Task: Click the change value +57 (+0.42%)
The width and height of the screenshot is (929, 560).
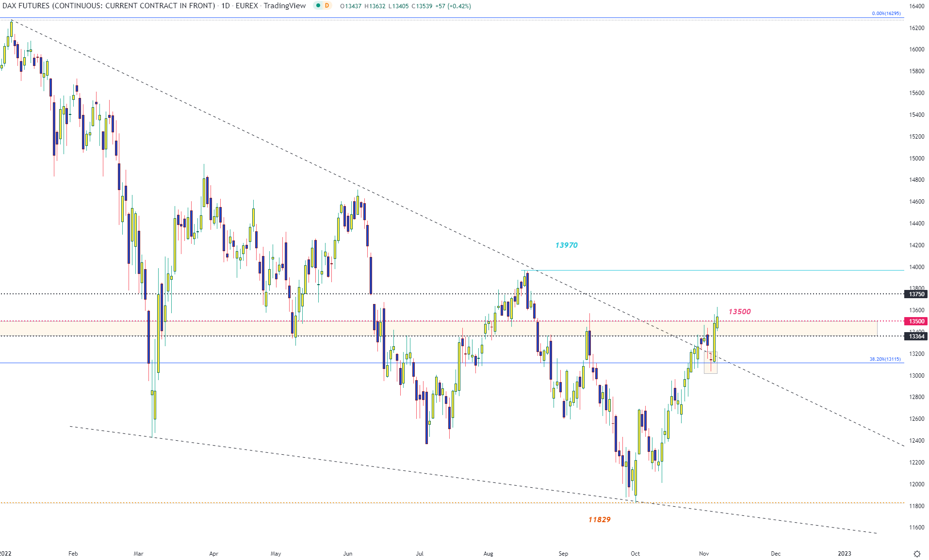Action: tap(453, 6)
